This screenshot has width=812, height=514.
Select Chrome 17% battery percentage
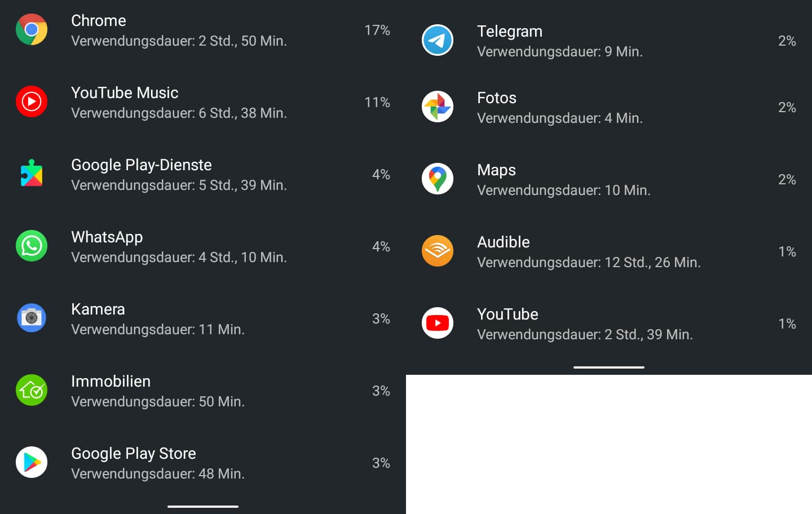tap(377, 30)
